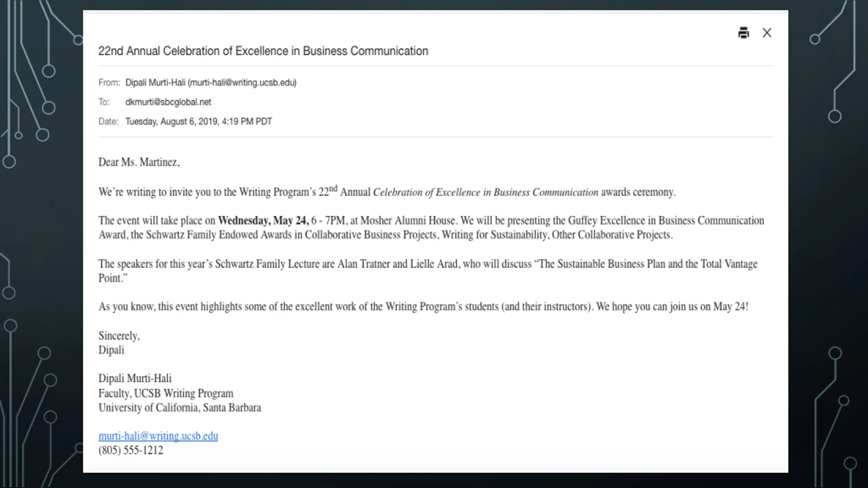This screenshot has height=488, width=868.
Task: Select sender name Dipali Murti-Hali
Action: click(x=155, y=83)
